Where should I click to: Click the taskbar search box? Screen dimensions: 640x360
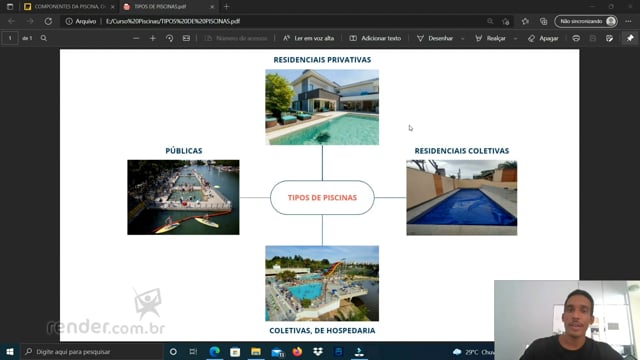[92, 351]
